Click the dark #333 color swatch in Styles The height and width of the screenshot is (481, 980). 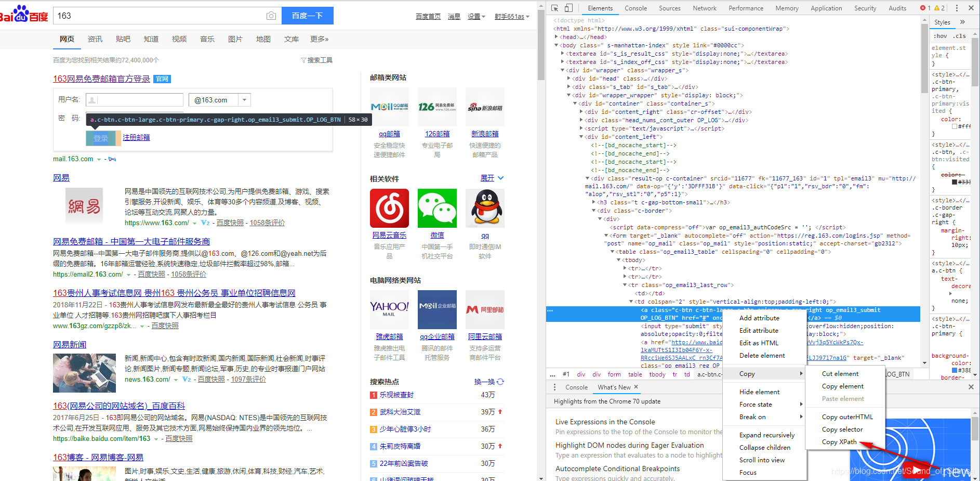tap(955, 182)
